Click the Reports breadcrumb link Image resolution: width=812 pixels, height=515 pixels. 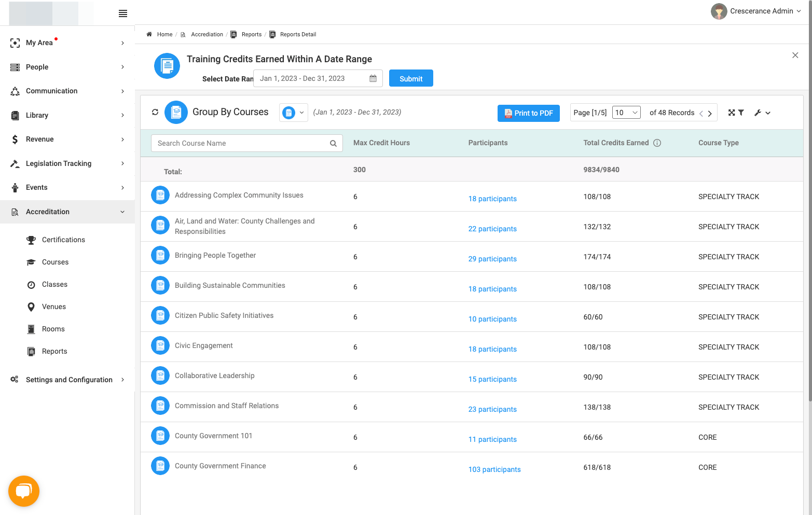(251, 34)
